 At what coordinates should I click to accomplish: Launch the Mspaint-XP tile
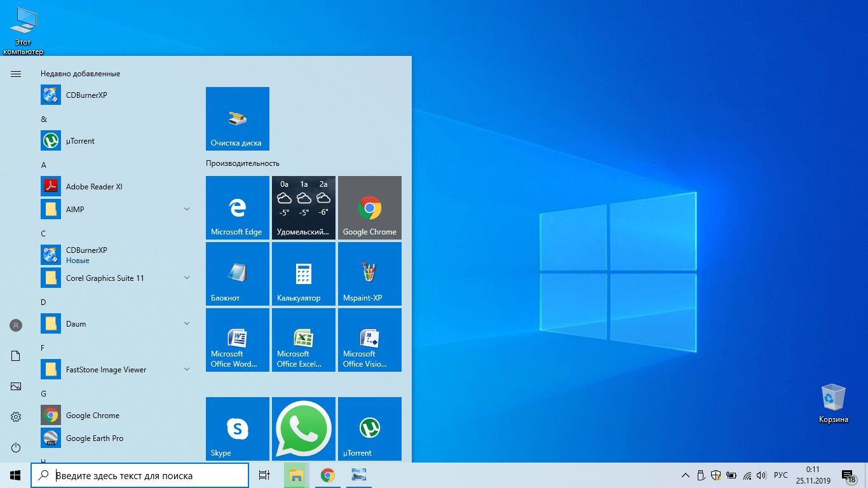click(370, 274)
